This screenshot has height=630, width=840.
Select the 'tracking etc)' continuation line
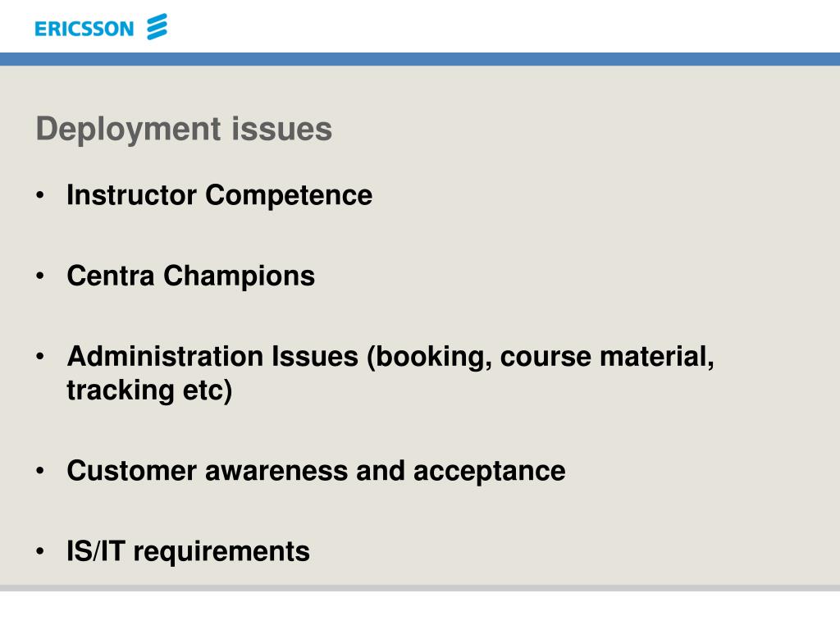pos(149,390)
